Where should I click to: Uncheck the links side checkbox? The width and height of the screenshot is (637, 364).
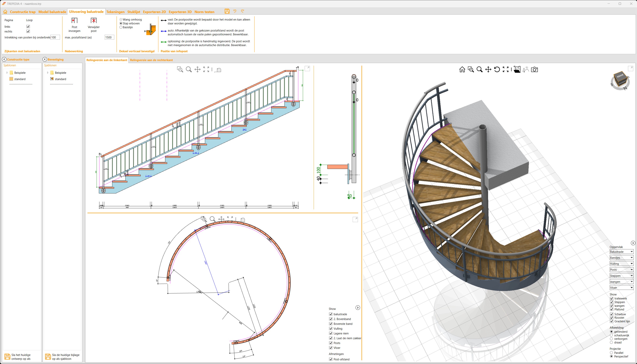point(28,27)
